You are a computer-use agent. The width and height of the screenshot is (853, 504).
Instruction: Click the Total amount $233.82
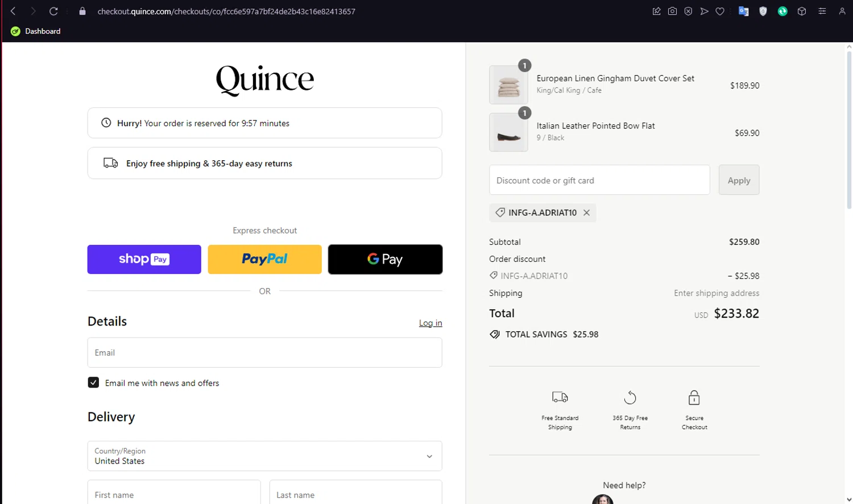[736, 313]
